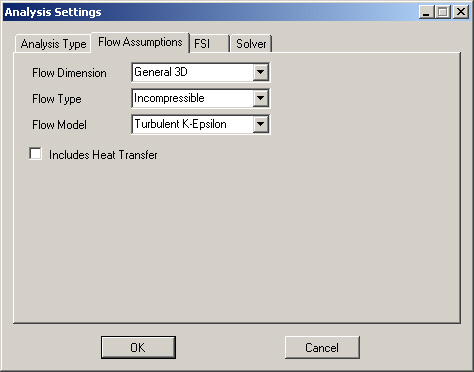Select the Flow Assumptions tab

(140, 42)
